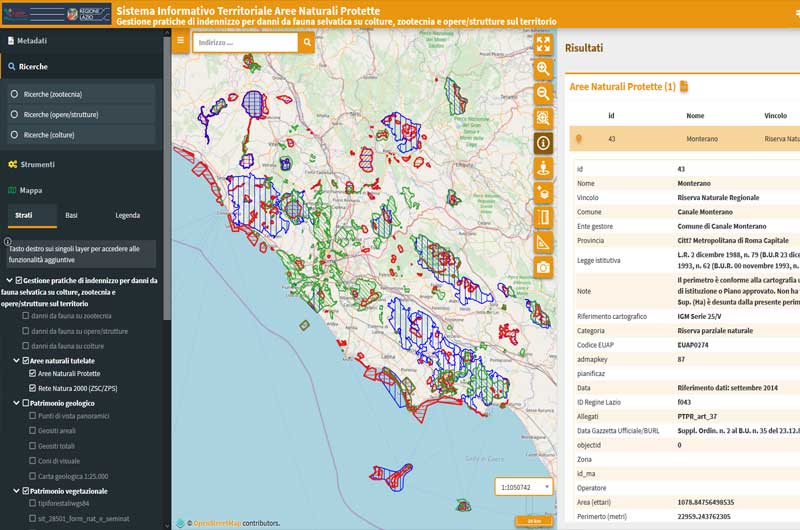Enable danni da fauna su opere/strutture layer

click(x=26, y=331)
